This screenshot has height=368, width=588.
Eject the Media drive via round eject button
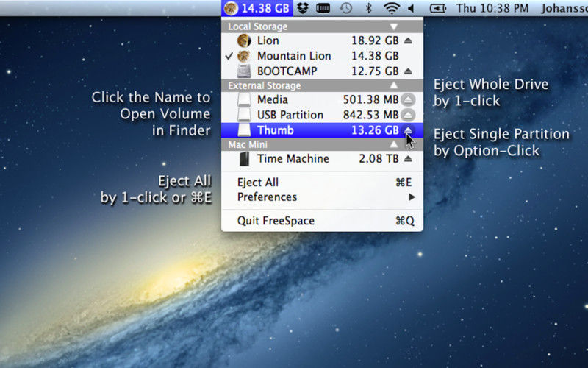(x=408, y=99)
